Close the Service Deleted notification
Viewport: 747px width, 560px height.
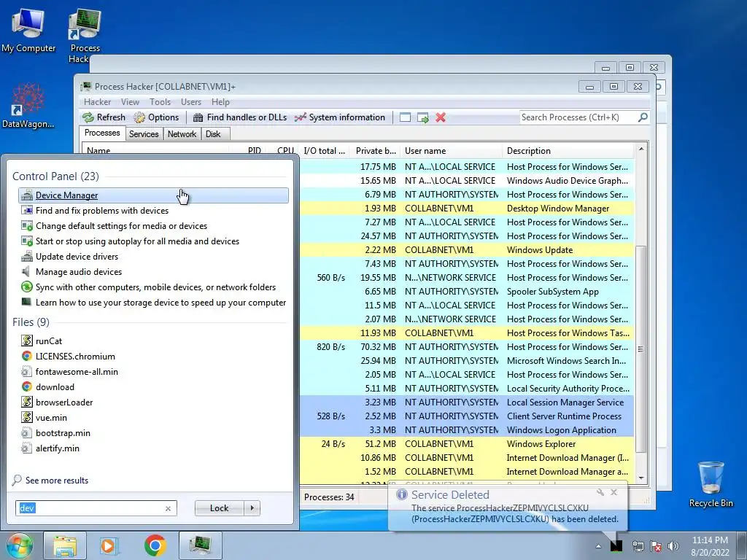point(614,492)
